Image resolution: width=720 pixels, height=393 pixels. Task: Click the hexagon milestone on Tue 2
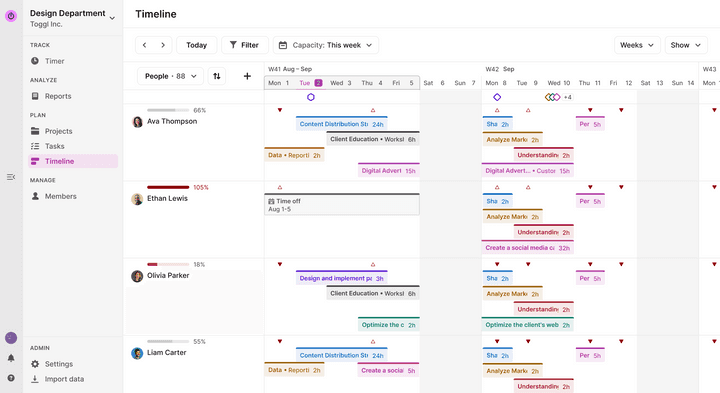pos(311,97)
